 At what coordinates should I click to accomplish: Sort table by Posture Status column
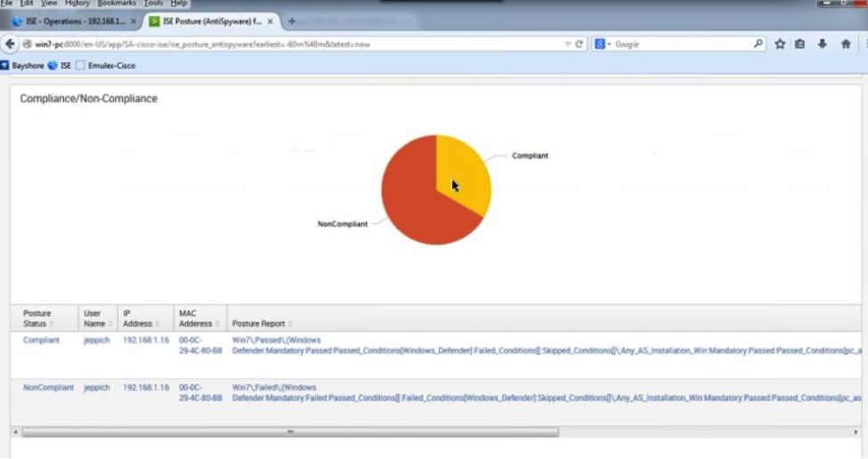tap(37, 318)
